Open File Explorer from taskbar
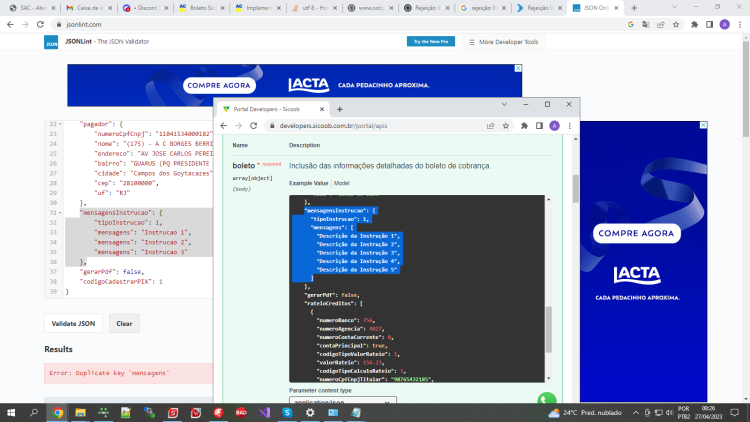This screenshot has width=750, height=422. (x=80, y=412)
